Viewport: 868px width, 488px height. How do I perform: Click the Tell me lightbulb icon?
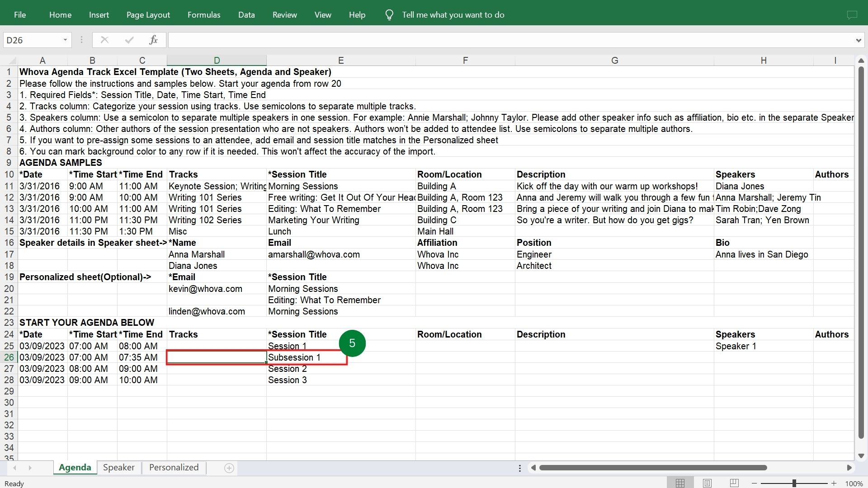click(389, 15)
